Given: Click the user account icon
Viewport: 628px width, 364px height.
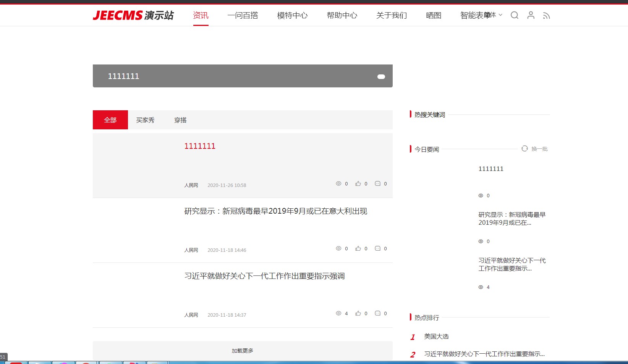Looking at the screenshot, I should 531,15.
